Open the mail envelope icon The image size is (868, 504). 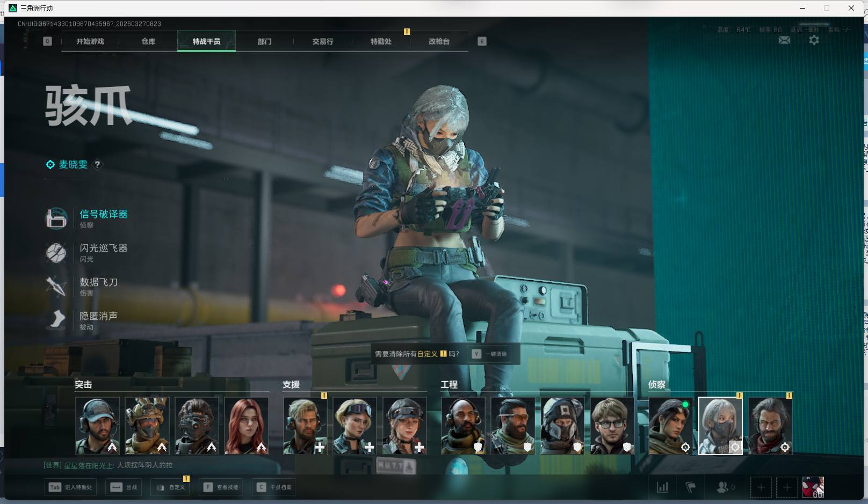(784, 40)
